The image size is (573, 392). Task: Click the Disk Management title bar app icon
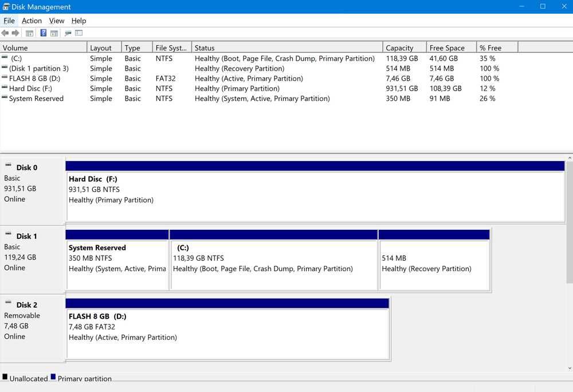click(x=6, y=6)
